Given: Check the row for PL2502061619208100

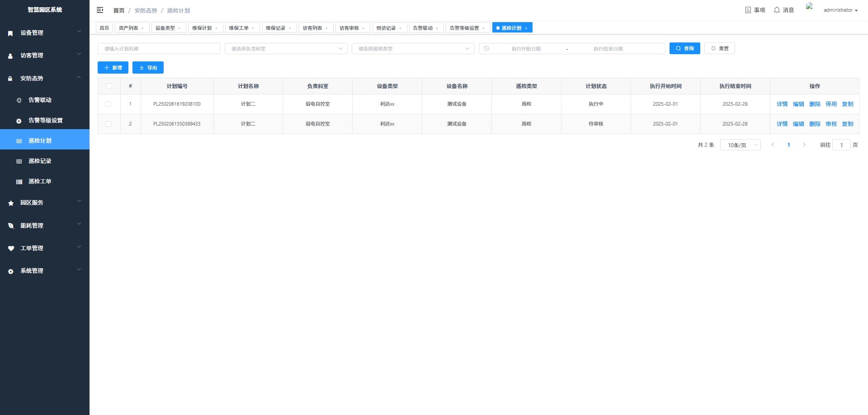Looking at the screenshot, I should pos(108,104).
